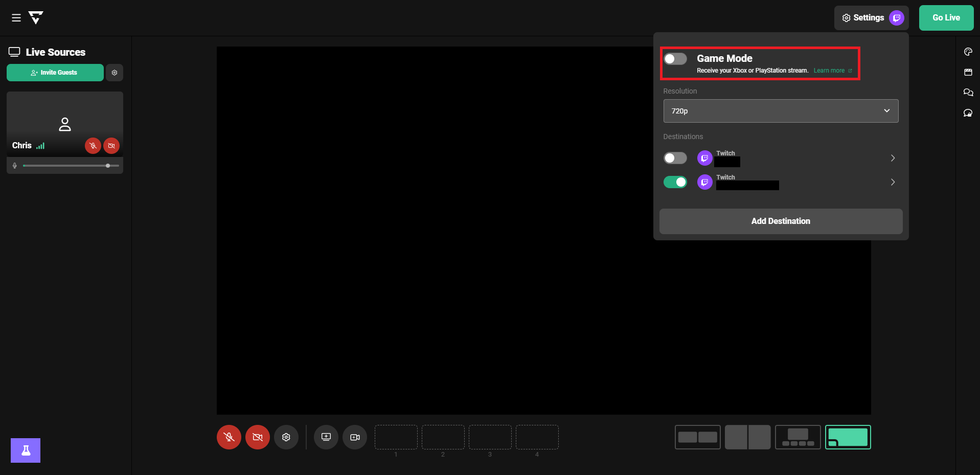Image resolution: width=980 pixels, height=475 pixels.
Task: Turn on Chris's camera in source card
Action: coord(111,146)
